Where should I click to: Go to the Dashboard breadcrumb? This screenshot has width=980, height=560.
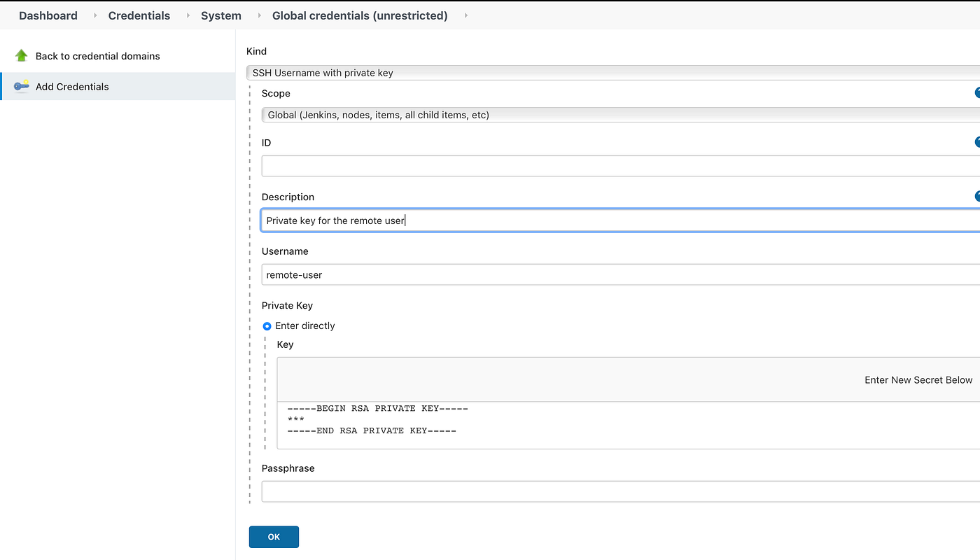pyautogui.click(x=48, y=15)
